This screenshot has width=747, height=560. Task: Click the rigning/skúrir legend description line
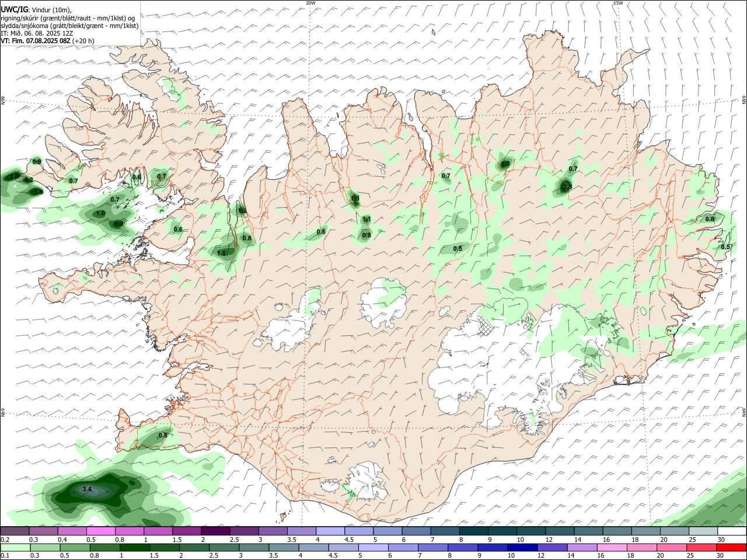(x=68, y=18)
